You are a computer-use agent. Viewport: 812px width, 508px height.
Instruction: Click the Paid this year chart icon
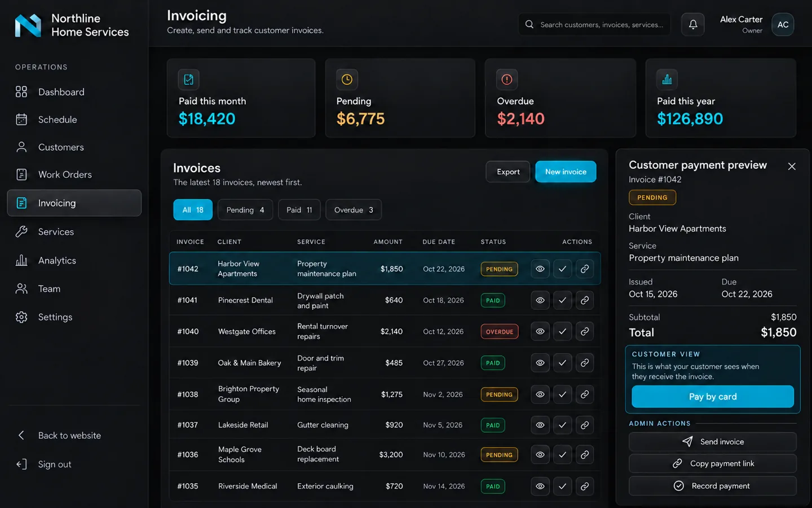pyautogui.click(x=667, y=80)
